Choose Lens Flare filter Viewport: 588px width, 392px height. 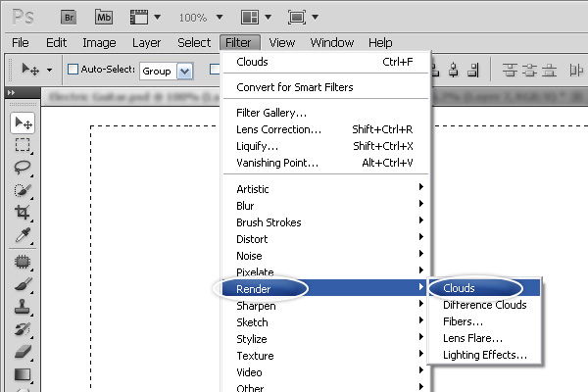(x=484, y=338)
